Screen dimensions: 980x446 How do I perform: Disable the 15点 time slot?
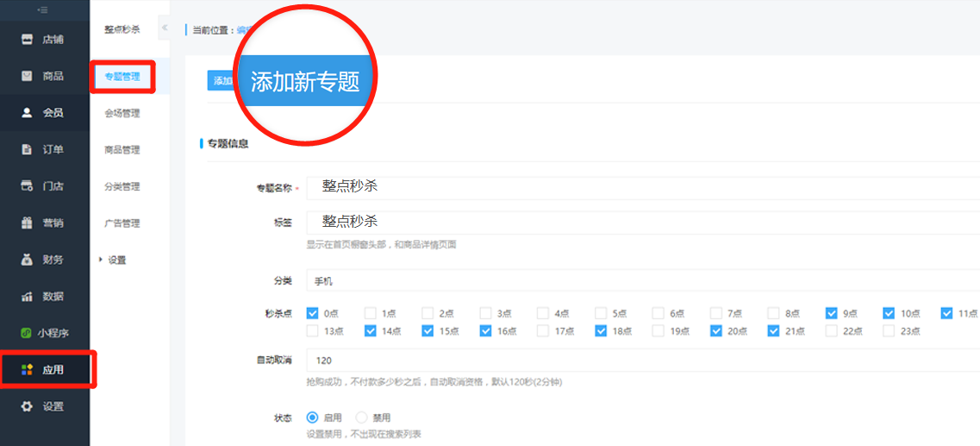pyautogui.click(x=428, y=331)
